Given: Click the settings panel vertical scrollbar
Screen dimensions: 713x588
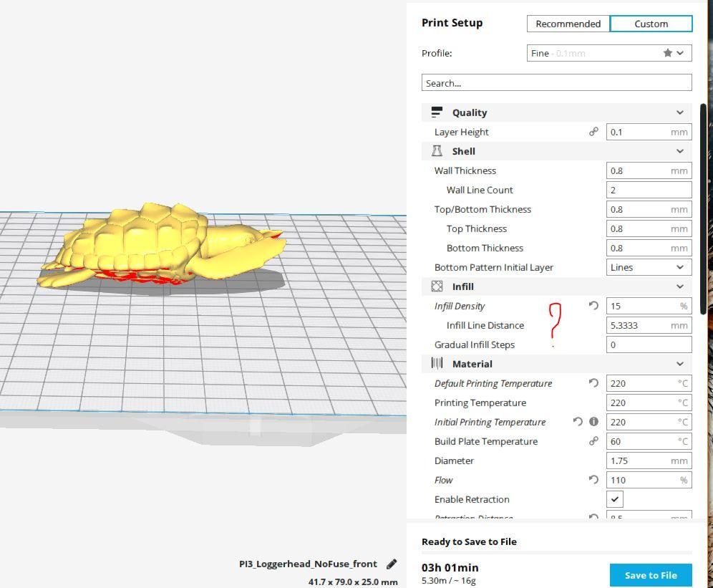Looking at the screenshot, I should click(x=704, y=209).
